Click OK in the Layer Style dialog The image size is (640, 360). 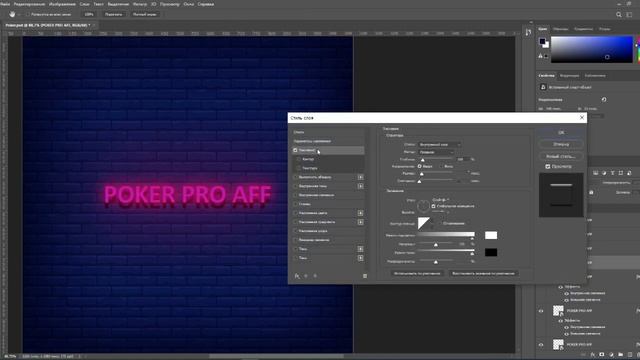coord(561,133)
